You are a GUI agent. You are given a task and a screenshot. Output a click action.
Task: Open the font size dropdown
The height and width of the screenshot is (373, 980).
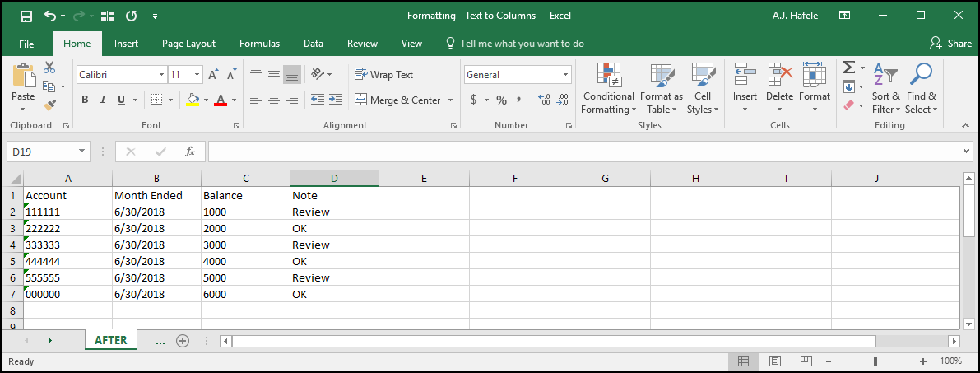(x=197, y=75)
